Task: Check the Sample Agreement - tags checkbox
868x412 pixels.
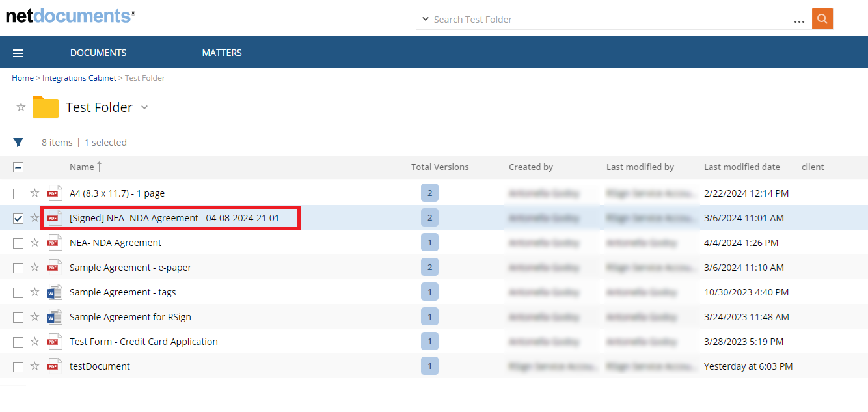Action: [18, 292]
